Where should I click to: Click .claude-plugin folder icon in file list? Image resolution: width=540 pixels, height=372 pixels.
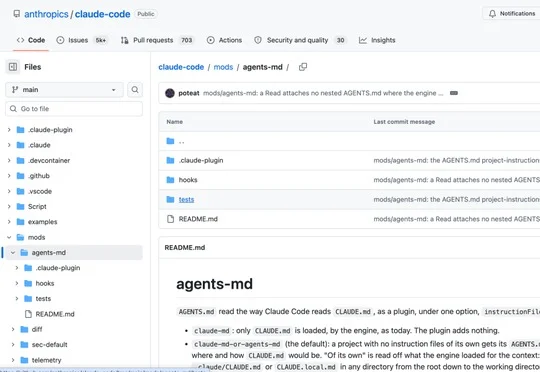[170, 161]
